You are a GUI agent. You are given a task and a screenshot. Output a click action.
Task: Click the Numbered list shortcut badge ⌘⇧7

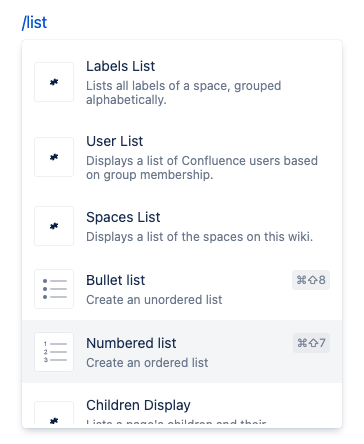[311, 343]
